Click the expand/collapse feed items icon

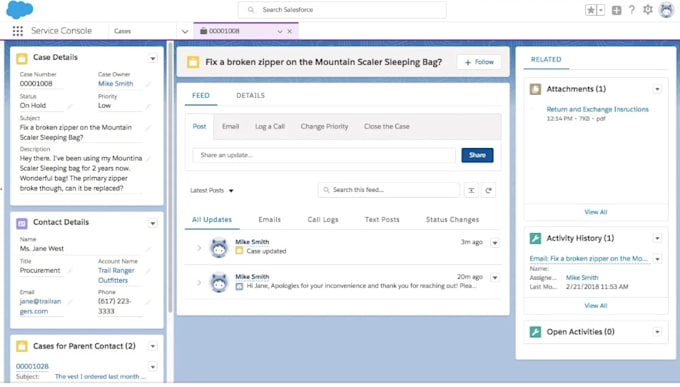471,190
